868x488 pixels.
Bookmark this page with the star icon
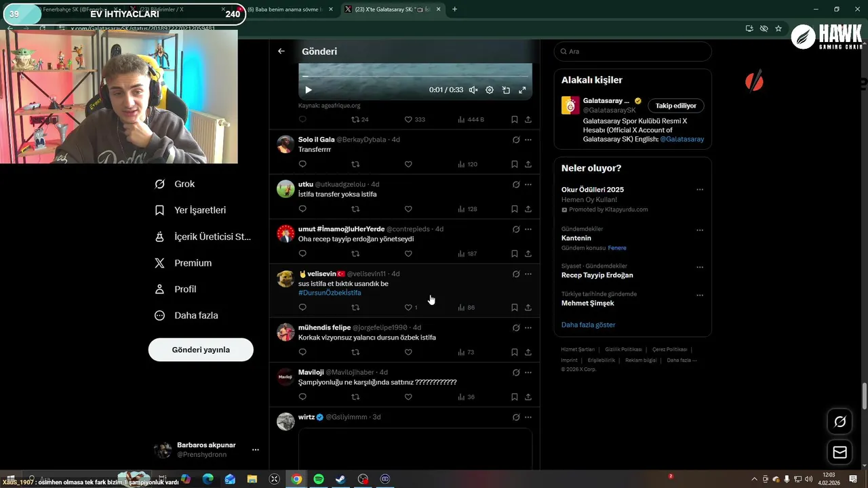point(778,28)
